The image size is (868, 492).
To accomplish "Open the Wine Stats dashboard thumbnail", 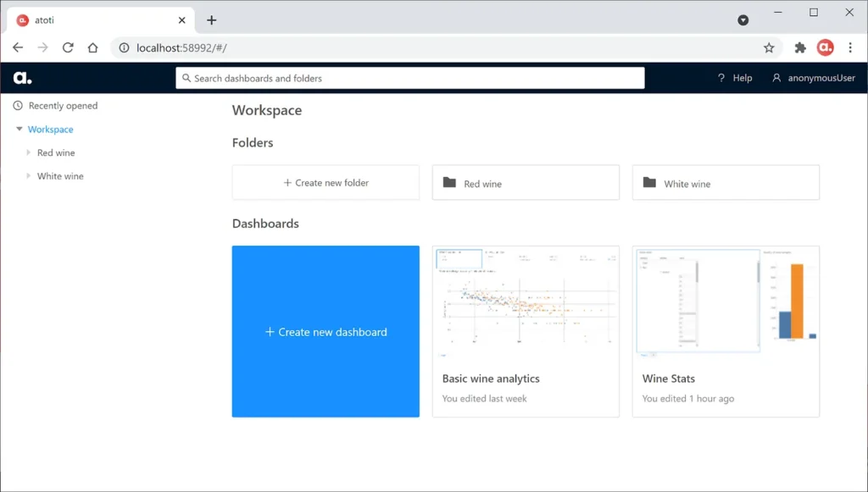I will [726, 303].
